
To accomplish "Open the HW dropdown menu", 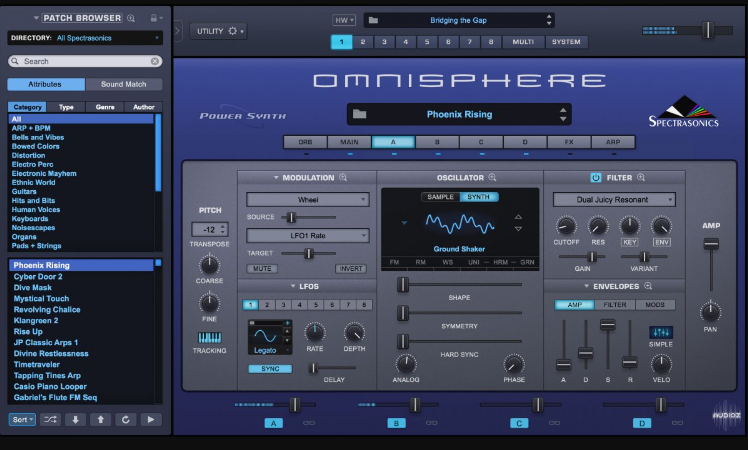I will coord(344,20).
